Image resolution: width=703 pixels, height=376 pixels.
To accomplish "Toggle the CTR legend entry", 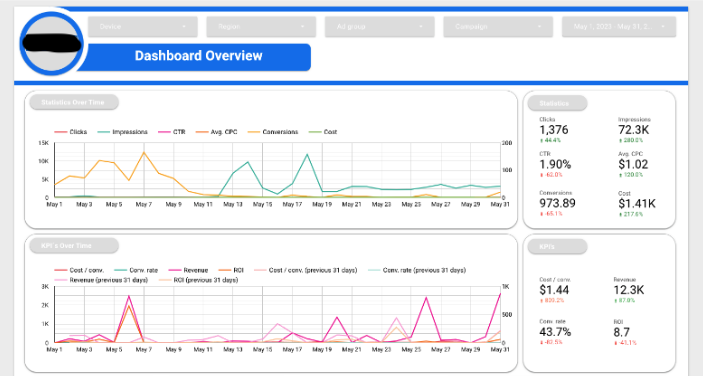I will click(x=172, y=132).
